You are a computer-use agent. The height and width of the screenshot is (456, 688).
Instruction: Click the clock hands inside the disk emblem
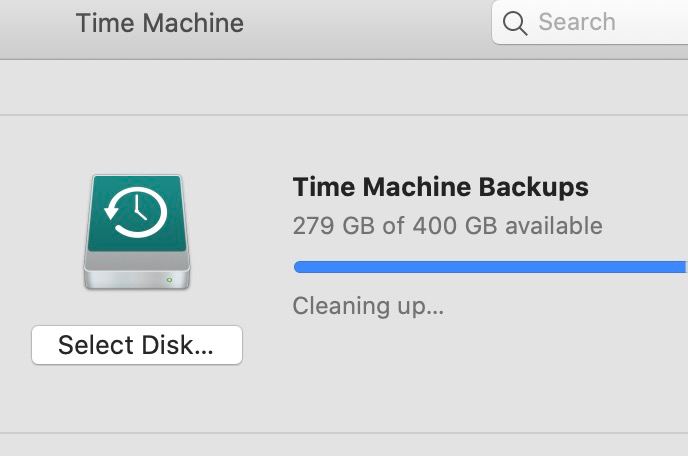[x=140, y=208]
